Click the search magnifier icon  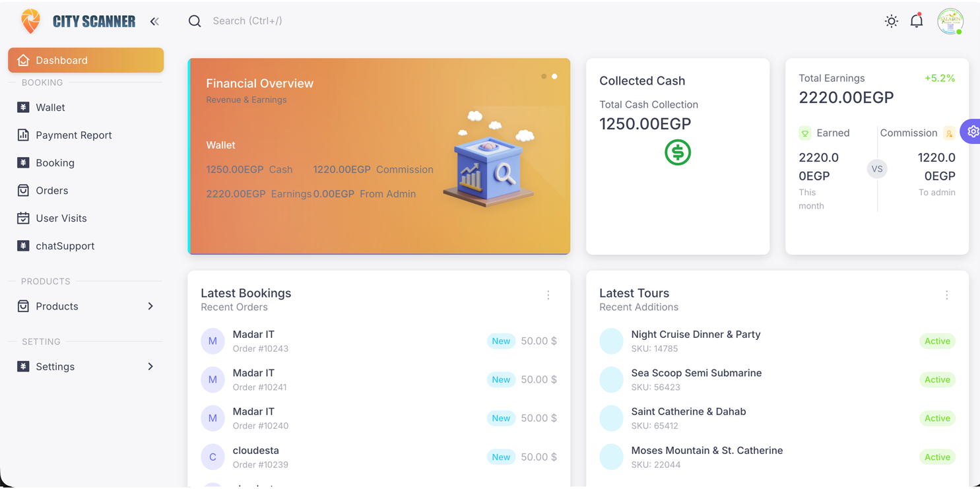point(195,20)
